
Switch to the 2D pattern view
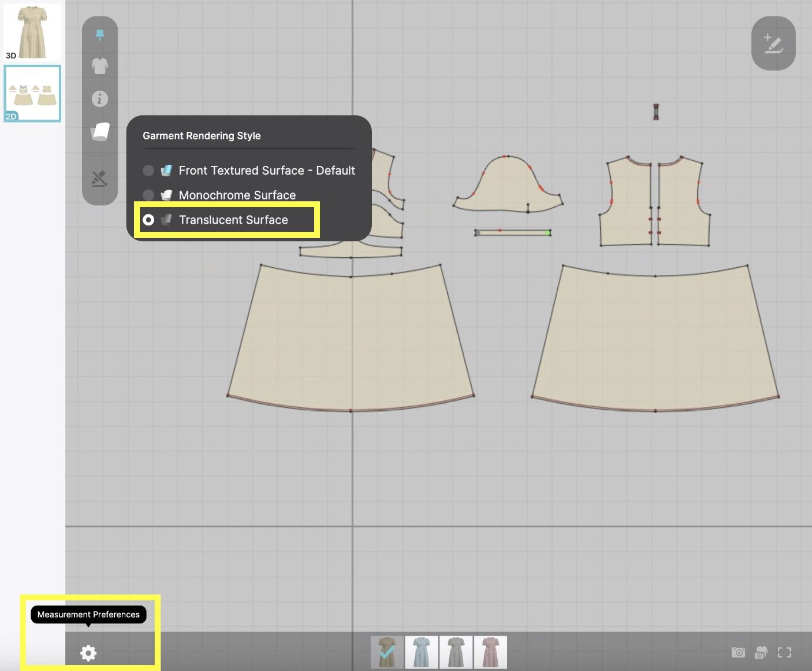point(32,93)
